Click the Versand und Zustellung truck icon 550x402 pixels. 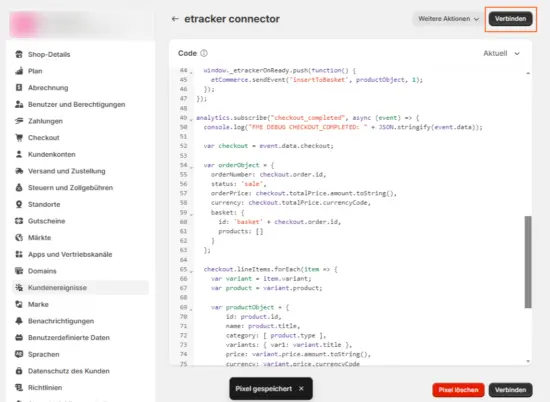[19, 171]
